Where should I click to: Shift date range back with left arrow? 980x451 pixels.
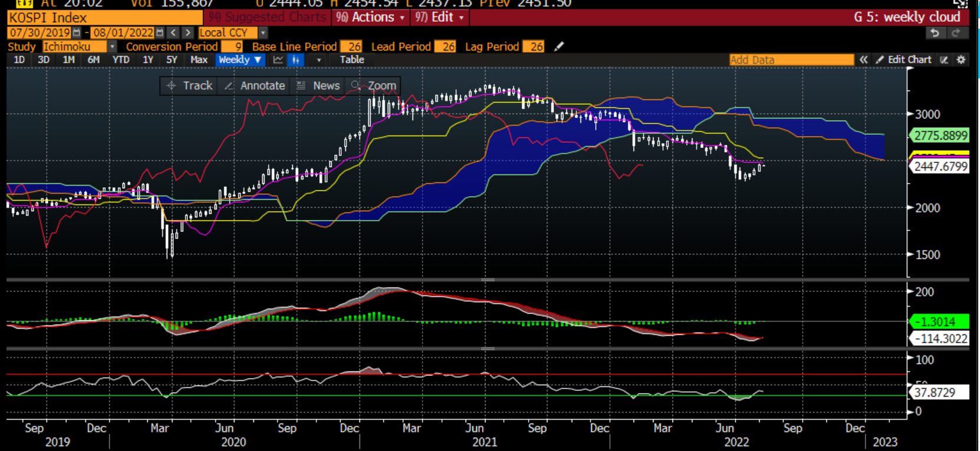(173, 33)
